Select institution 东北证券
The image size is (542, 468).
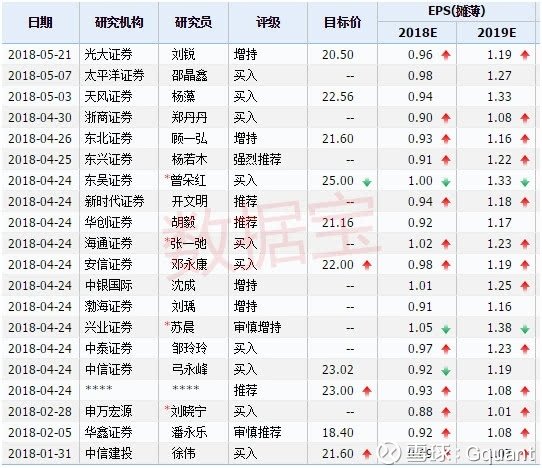(x=109, y=139)
